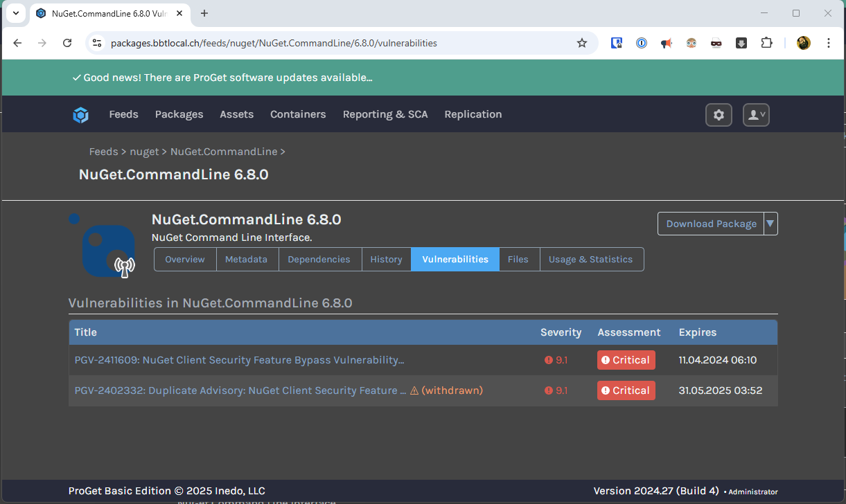Open the Feeds menu
The height and width of the screenshot is (504, 846).
point(124,114)
